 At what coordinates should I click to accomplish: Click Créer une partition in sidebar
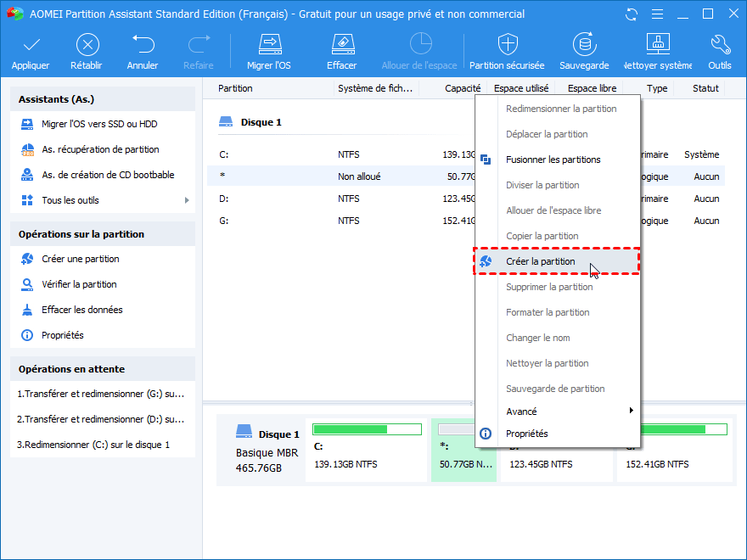[x=81, y=259]
